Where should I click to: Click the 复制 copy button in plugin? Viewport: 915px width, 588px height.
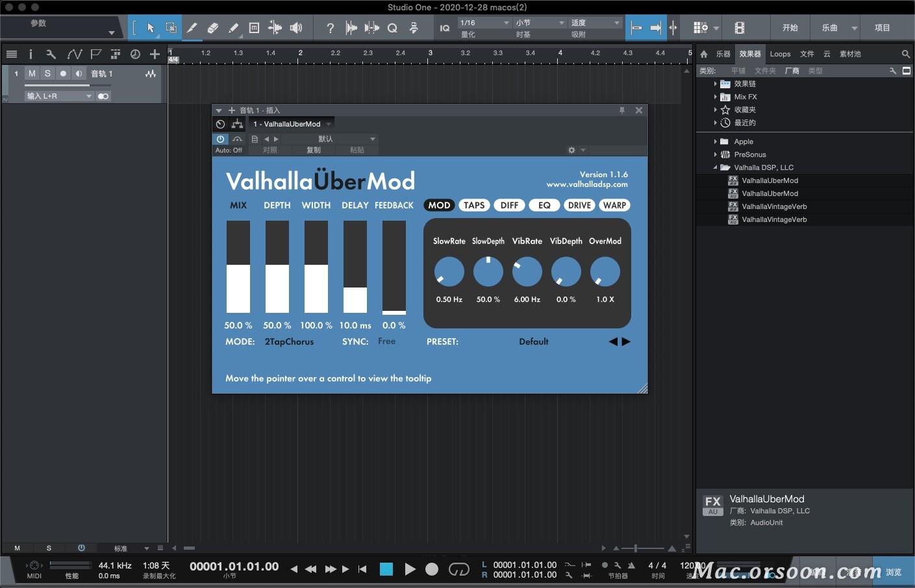pyautogui.click(x=314, y=150)
